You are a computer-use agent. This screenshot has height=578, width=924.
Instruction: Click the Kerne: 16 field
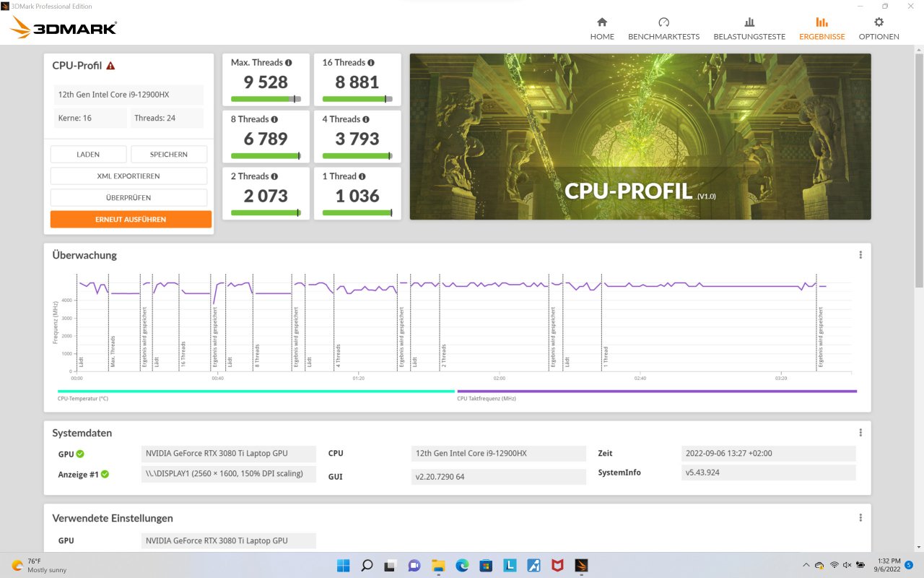[90, 118]
